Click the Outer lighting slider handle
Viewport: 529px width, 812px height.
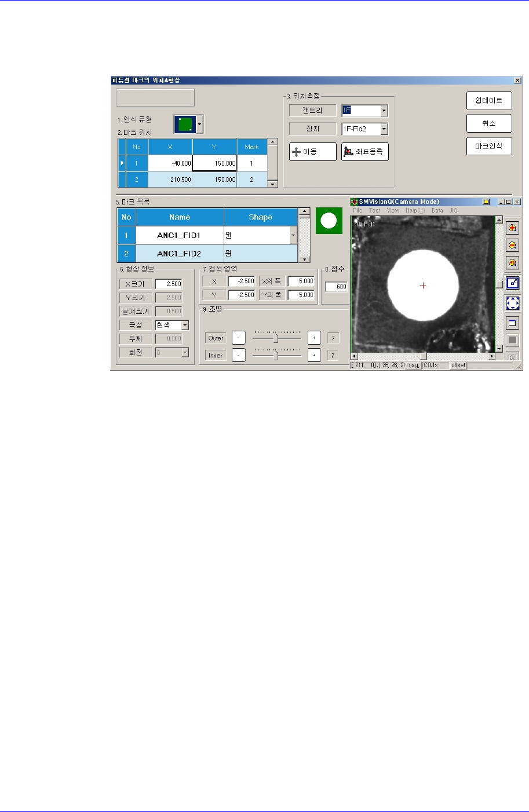pyautogui.click(x=276, y=338)
